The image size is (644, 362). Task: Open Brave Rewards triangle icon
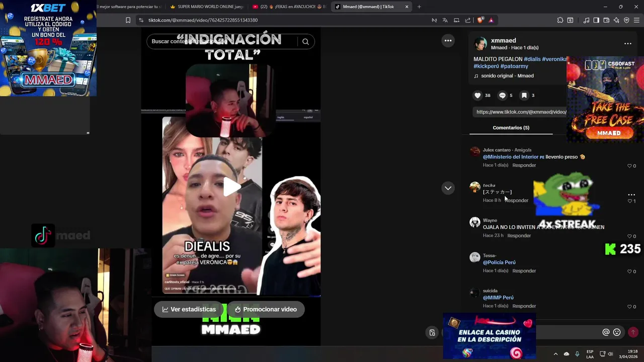(491, 20)
